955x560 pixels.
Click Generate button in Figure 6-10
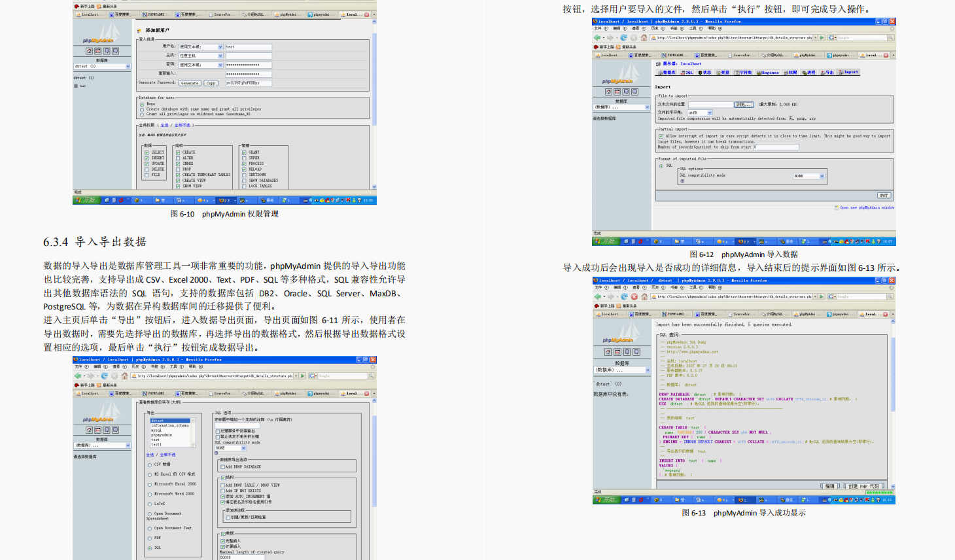pyautogui.click(x=190, y=83)
